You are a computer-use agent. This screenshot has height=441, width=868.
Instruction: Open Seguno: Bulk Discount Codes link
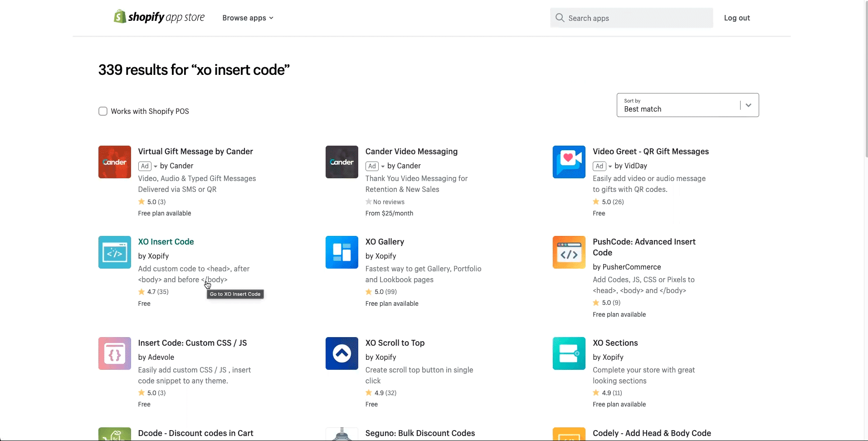(x=420, y=433)
